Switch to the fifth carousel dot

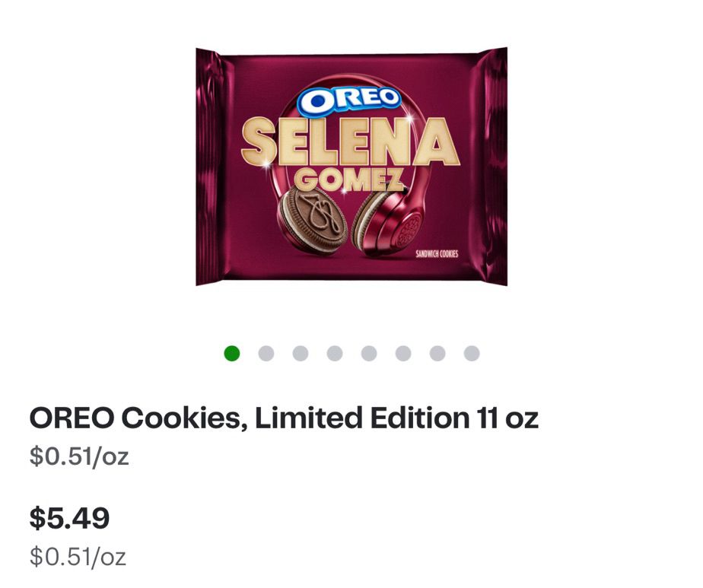369,353
